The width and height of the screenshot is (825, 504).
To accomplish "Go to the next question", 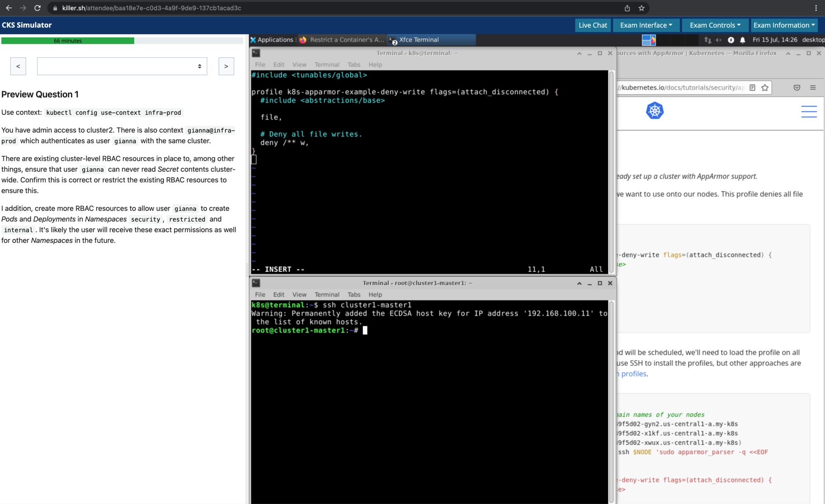I will [226, 66].
